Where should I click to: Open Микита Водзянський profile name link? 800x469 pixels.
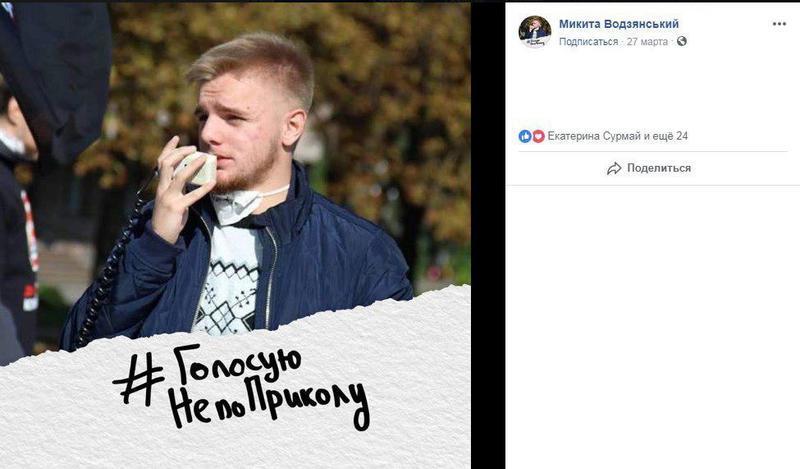619,24
